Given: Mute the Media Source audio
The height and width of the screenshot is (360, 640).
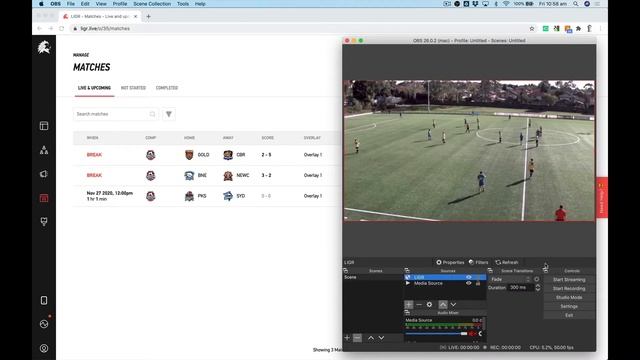Looking at the screenshot, I should click(x=473, y=333).
